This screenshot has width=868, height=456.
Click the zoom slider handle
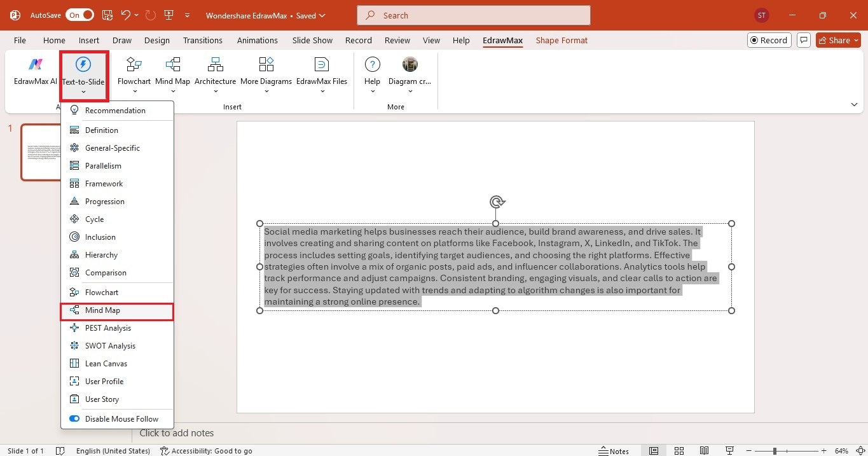click(774, 451)
